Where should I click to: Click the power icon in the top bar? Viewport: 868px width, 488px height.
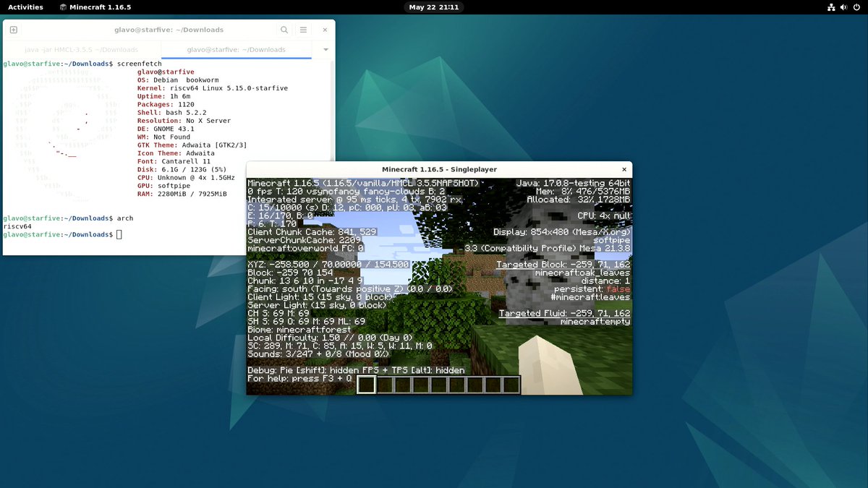click(857, 7)
